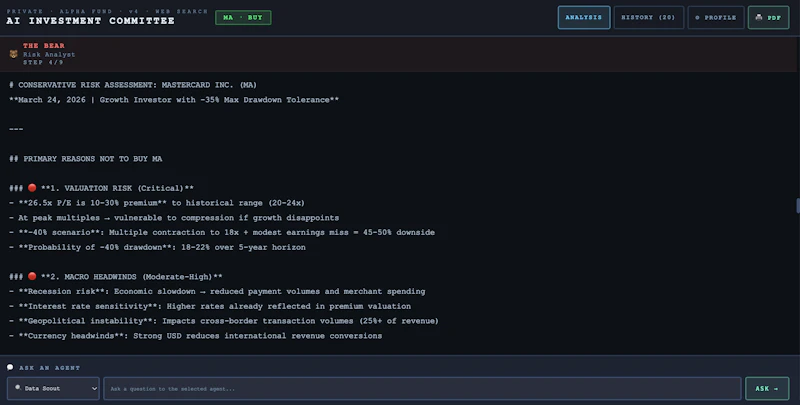Viewport: 800px width, 405px height.
Task: Click the vertical scrollbar thumb
Action: 798,205
